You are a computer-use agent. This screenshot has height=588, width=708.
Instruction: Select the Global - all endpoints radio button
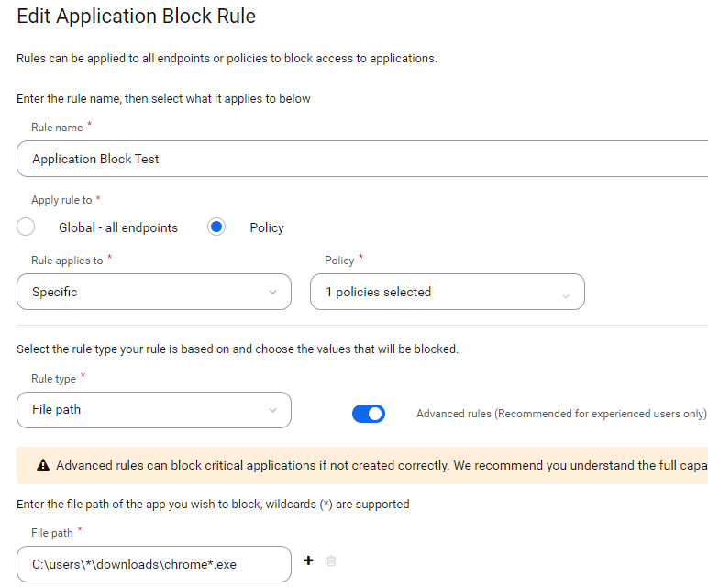pyautogui.click(x=26, y=227)
